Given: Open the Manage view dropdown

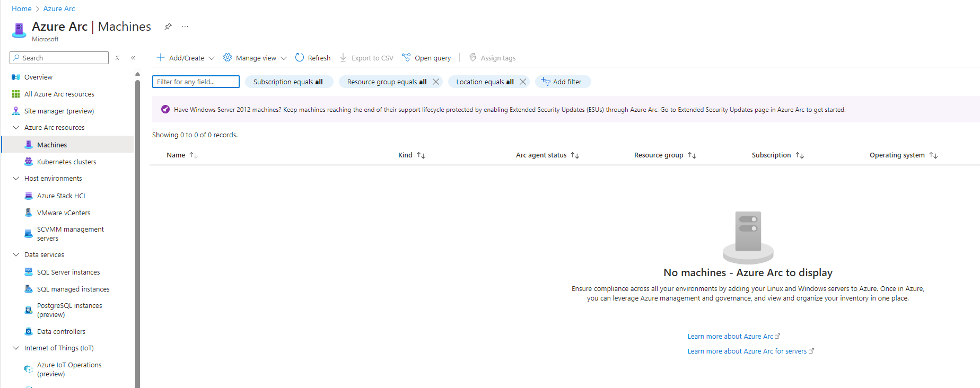Looking at the screenshot, I should pos(255,58).
